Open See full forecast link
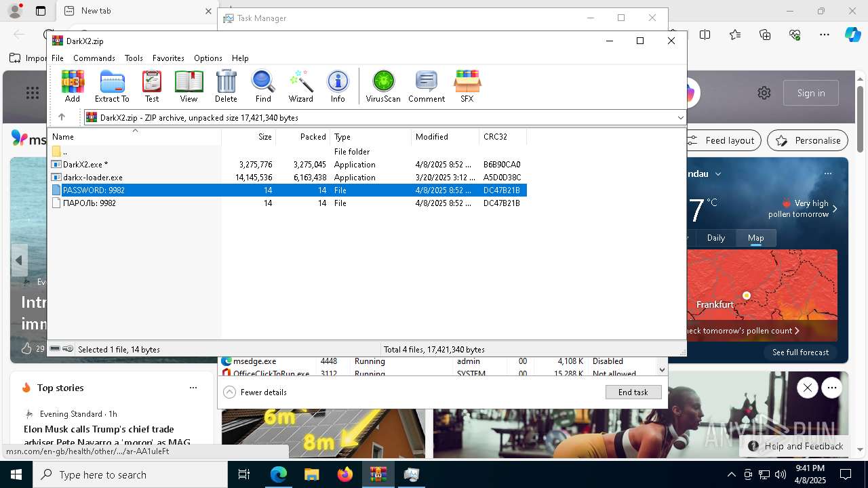Image resolution: width=868 pixels, height=488 pixels. (x=801, y=352)
